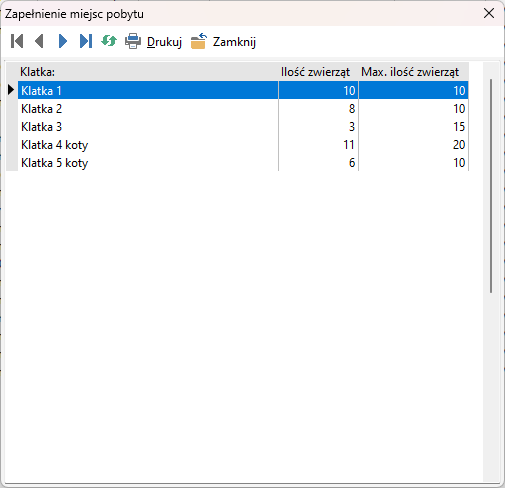This screenshot has width=505, height=488.
Task: Click the printer icon
Action: pyautogui.click(x=133, y=41)
